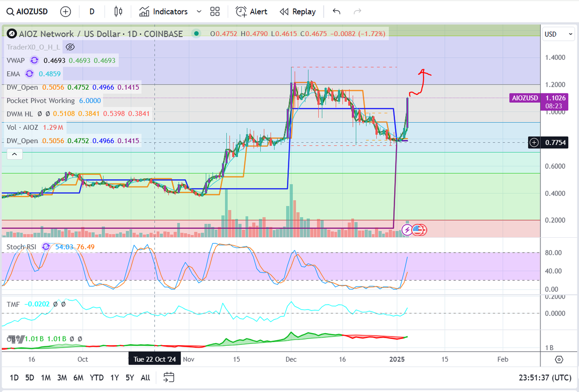Click VWAP value 0.4693 in black

(x=54, y=60)
